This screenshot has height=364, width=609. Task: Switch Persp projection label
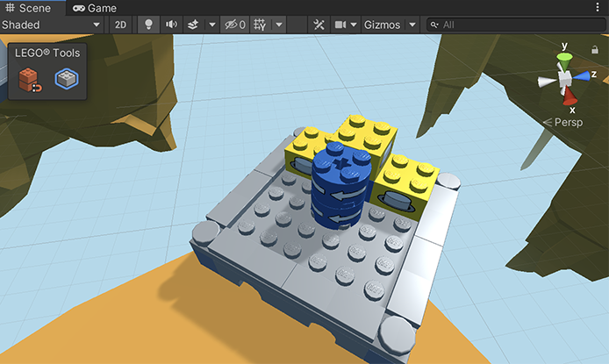click(x=567, y=122)
